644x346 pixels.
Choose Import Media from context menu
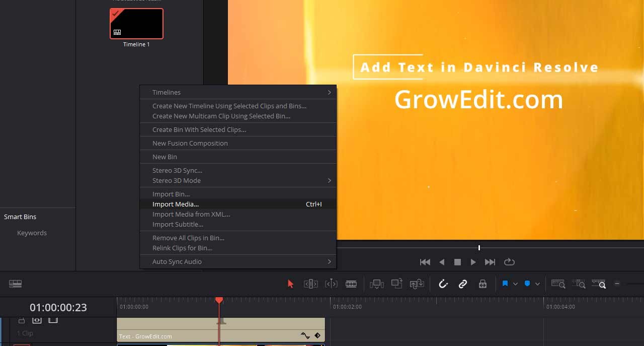[x=238, y=204]
